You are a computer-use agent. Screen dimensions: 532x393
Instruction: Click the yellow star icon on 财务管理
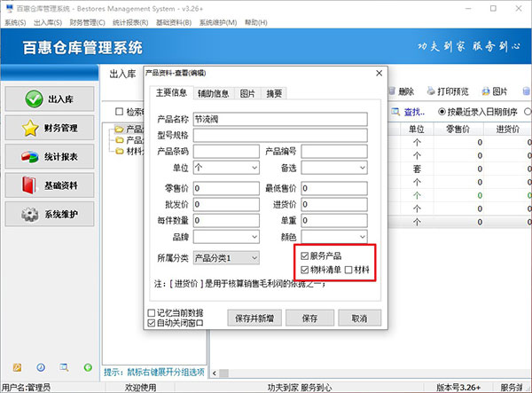point(30,128)
